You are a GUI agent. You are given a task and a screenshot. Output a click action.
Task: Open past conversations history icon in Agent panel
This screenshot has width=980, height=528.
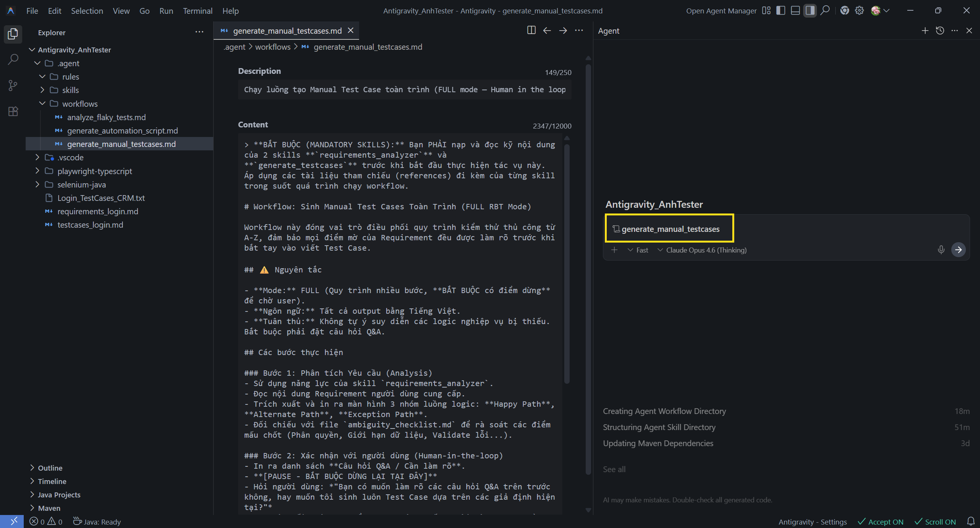click(940, 31)
